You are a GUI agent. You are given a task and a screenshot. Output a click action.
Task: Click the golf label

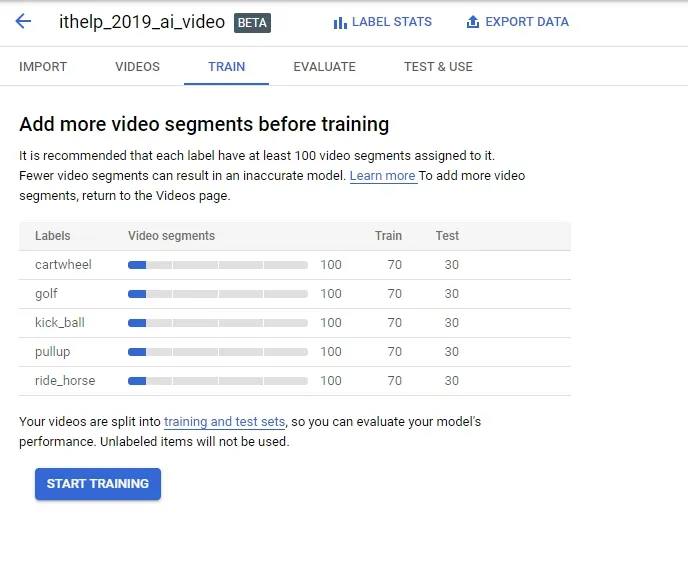[x=46, y=294]
